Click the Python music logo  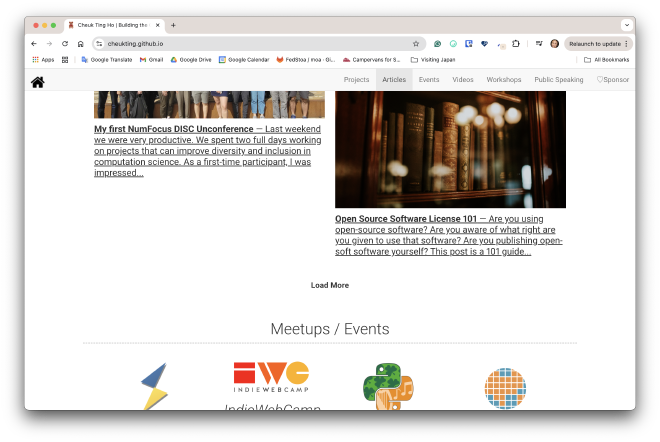(x=388, y=386)
